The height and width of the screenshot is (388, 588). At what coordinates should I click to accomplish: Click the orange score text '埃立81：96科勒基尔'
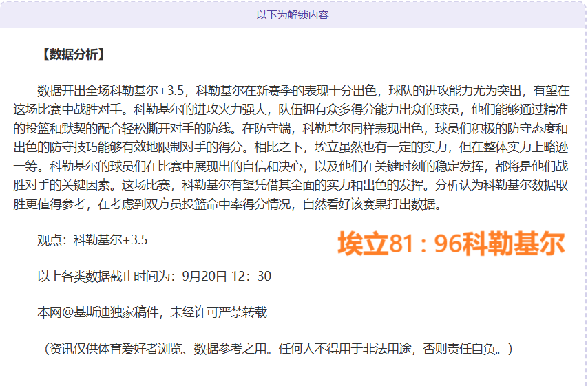[451, 244]
